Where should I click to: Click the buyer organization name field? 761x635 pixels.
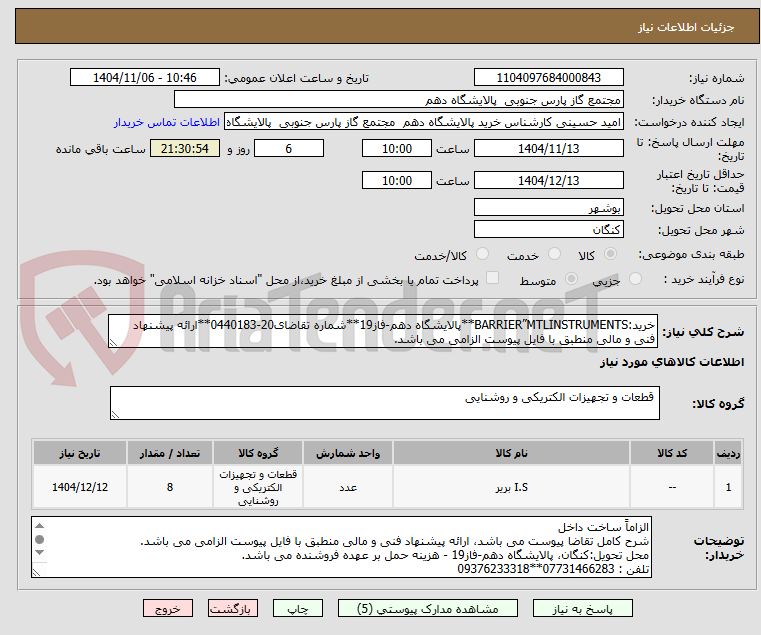point(398,100)
